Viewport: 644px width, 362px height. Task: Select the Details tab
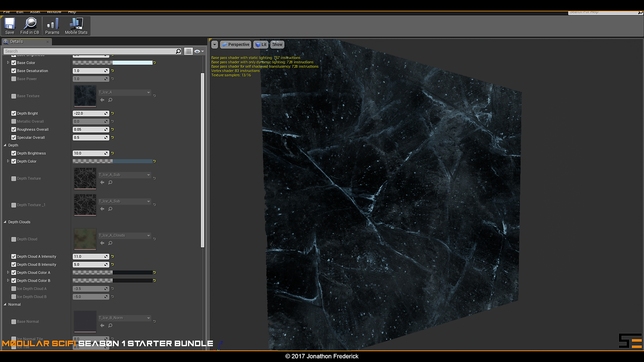click(27, 42)
